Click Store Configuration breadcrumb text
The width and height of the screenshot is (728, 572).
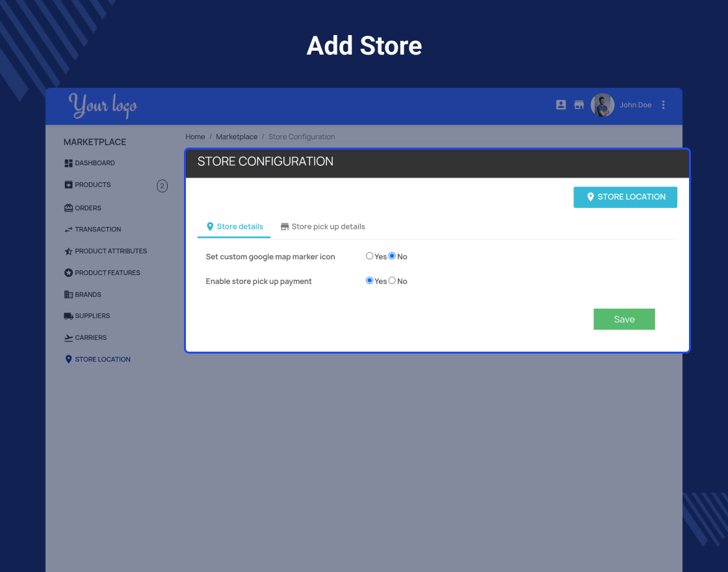click(x=302, y=137)
